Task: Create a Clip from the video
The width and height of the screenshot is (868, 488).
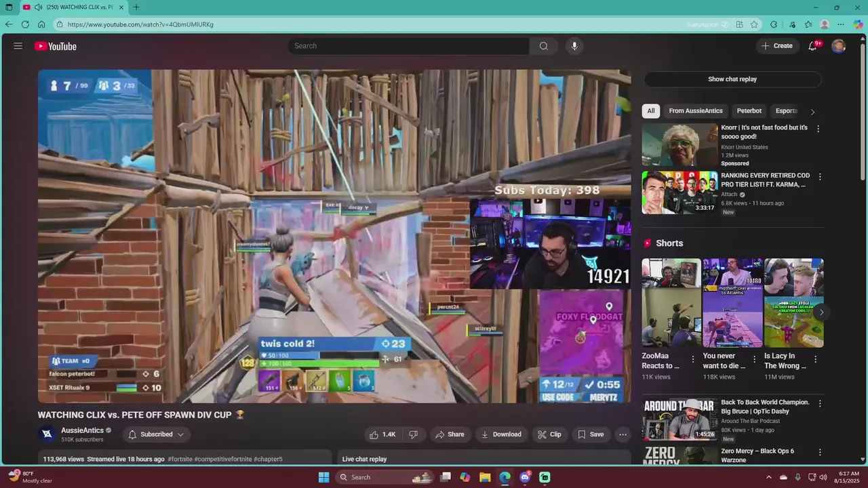Action: tap(549, 434)
